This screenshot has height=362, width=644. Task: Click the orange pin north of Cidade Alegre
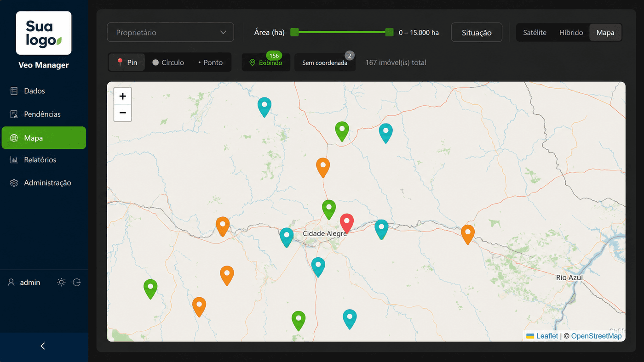(323, 168)
